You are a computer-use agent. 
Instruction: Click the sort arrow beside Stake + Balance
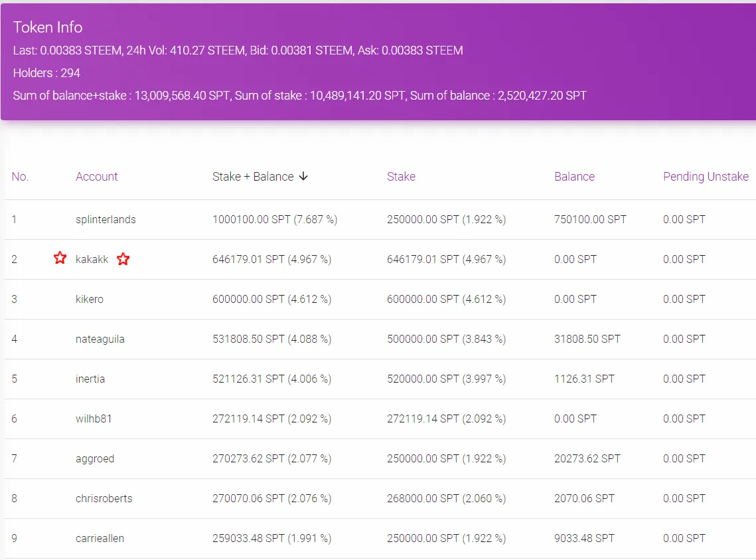(x=303, y=177)
